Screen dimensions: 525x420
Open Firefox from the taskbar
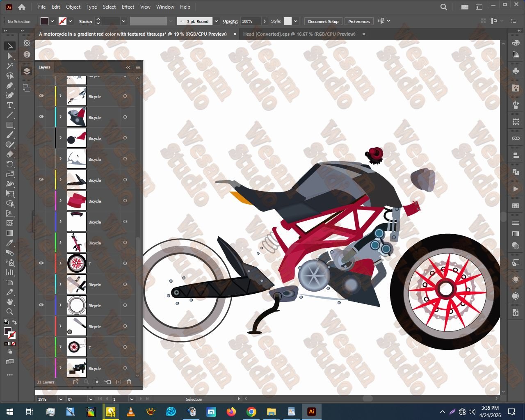(x=231, y=411)
